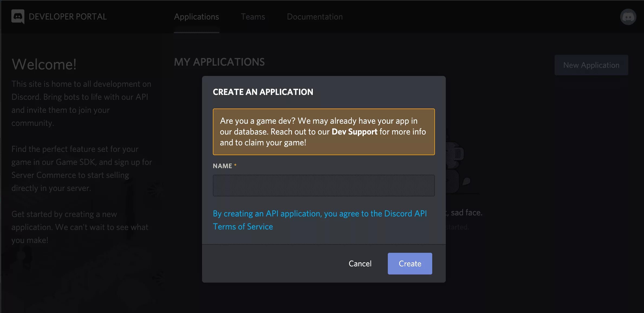Image resolution: width=644 pixels, height=313 pixels.
Task: Click the MY APPLICATIONS heading
Action: pos(219,62)
